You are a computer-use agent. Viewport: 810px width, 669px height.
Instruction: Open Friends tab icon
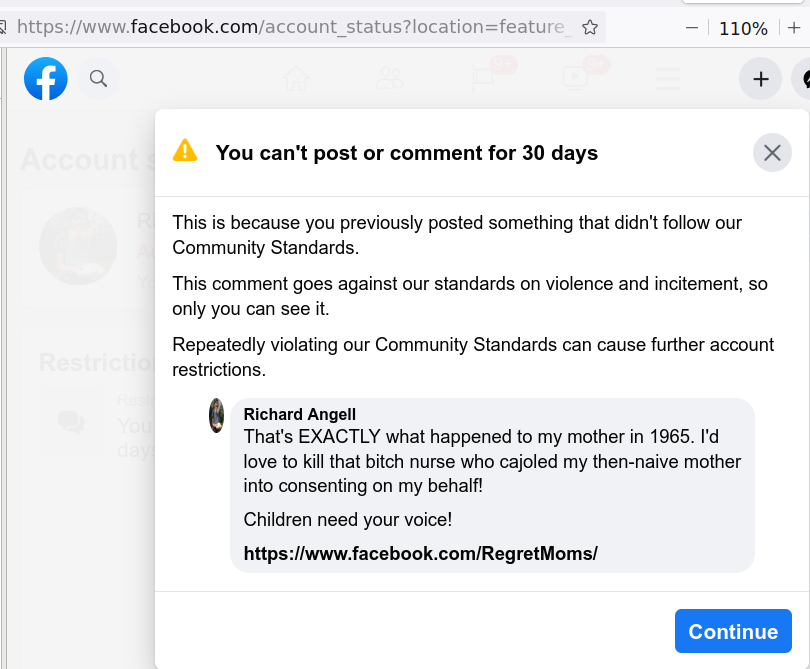pyautogui.click(x=389, y=79)
